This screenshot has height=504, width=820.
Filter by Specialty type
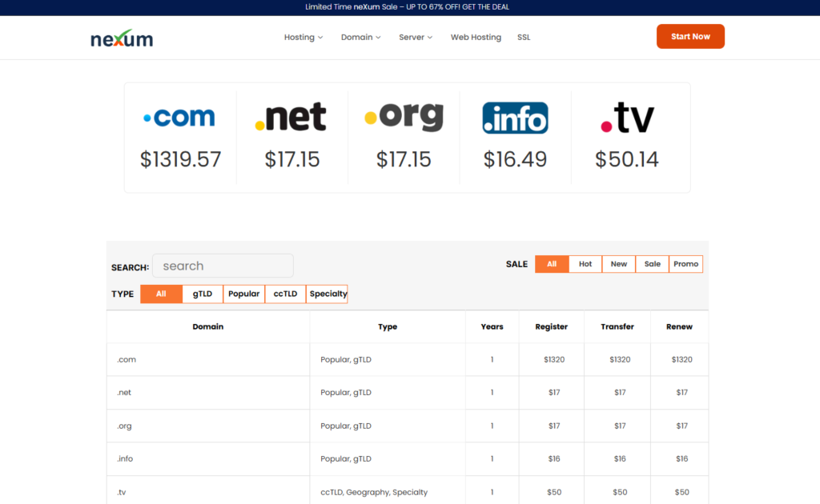pyautogui.click(x=328, y=294)
